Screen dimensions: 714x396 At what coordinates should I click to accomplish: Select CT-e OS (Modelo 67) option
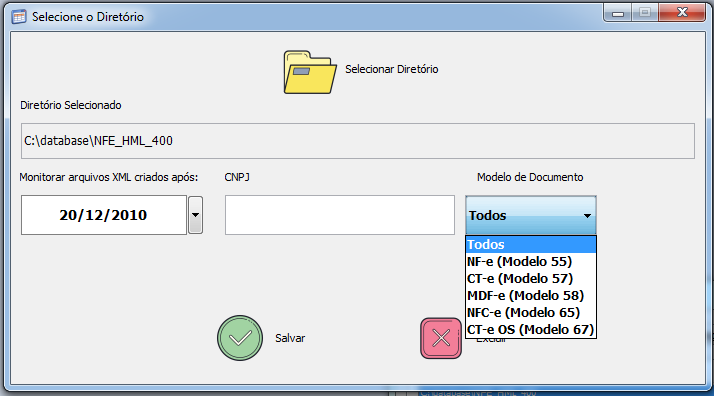pyautogui.click(x=530, y=330)
